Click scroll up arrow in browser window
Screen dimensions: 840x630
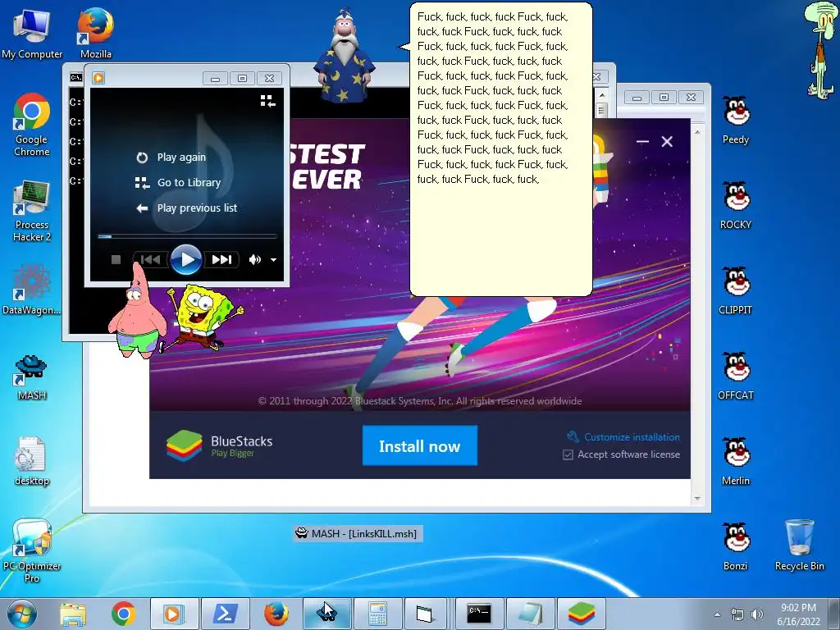point(697,131)
